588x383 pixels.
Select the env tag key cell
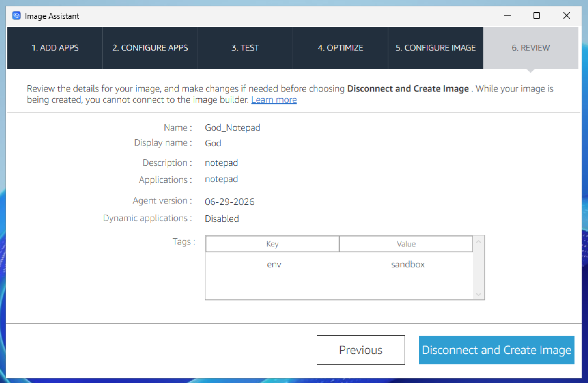274,264
